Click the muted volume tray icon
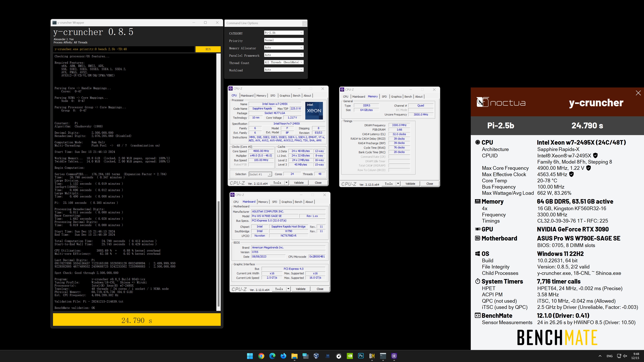Viewport: 644px width, 362px height. 625,356
